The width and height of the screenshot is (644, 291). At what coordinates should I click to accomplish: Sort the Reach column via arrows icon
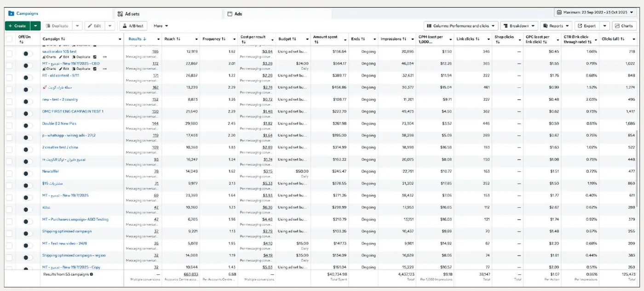178,39
